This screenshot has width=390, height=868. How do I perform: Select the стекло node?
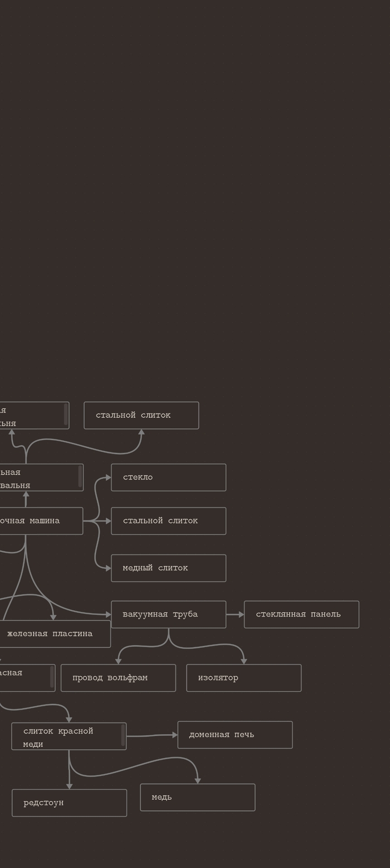(168, 478)
